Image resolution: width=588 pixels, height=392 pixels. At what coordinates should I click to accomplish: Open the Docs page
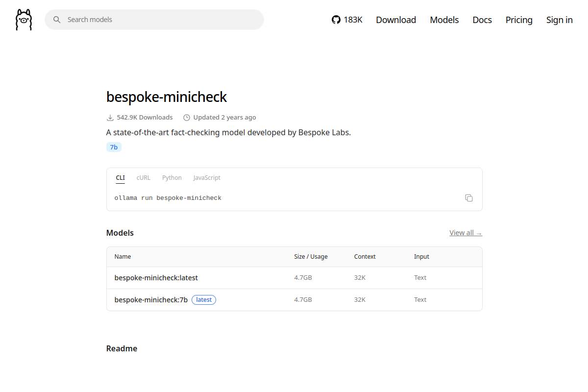coord(482,20)
